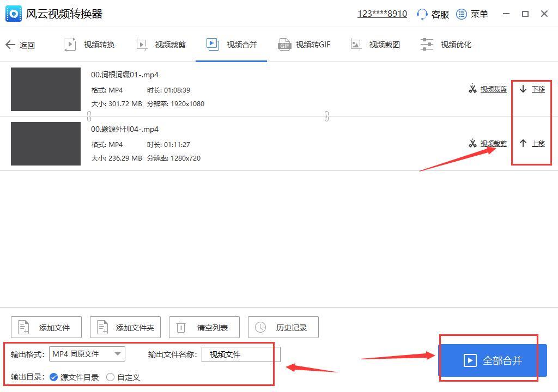
Task: Minimize the converter window
Action: 506,14
